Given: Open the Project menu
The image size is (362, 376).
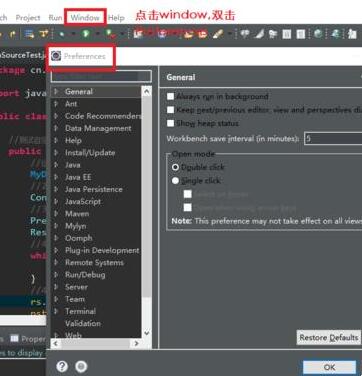Looking at the screenshot, I should coord(28,18).
